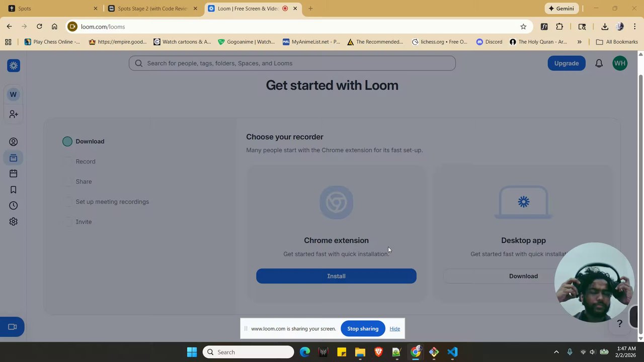Image resolution: width=644 pixels, height=362 pixels.
Task: Click the webcam bubble preview
Action: (594, 283)
